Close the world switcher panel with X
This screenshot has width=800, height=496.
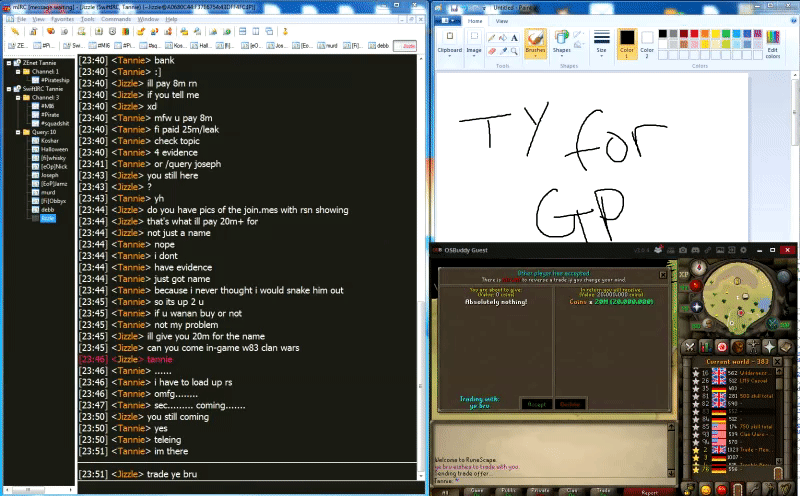pyautogui.click(x=777, y=361)
